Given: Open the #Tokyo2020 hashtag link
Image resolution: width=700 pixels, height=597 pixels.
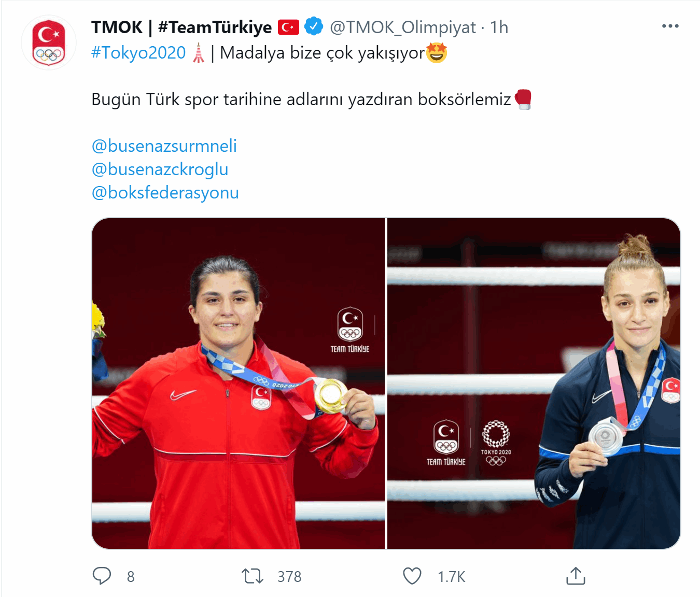Looking at the screenshot, I should (138, 53).
